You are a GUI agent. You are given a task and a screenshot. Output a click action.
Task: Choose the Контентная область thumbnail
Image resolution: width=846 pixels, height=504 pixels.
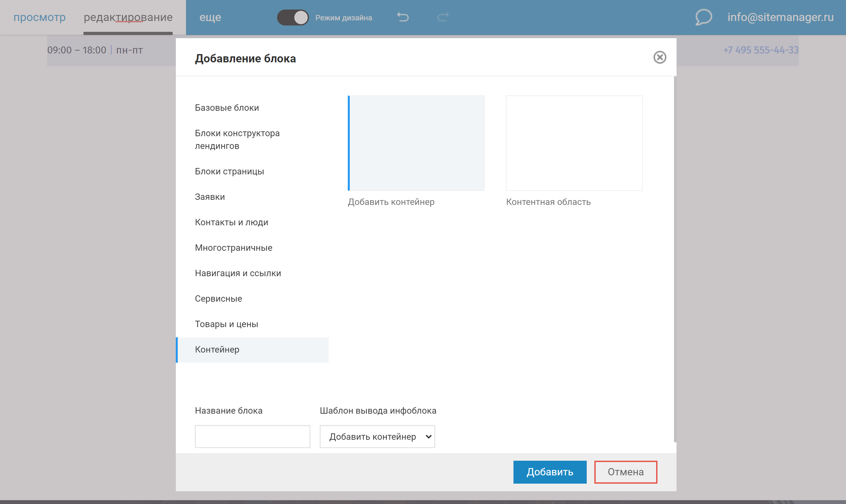tap(574, 143)
